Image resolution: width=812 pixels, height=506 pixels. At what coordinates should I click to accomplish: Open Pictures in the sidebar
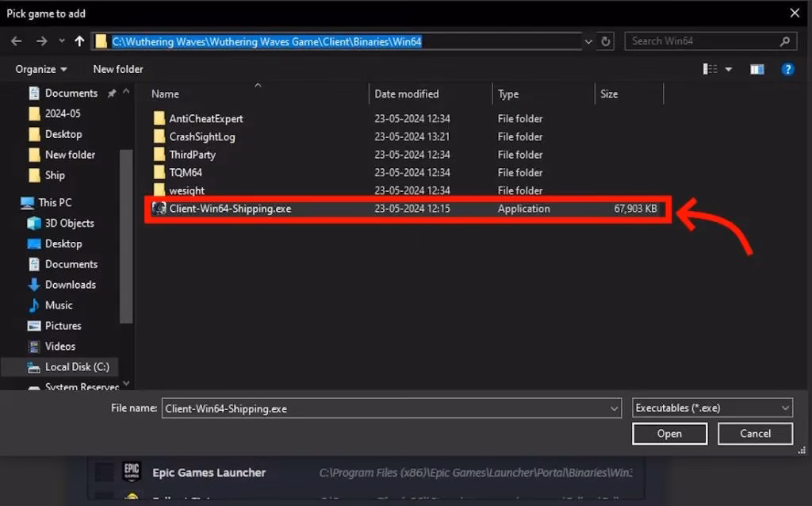point(55,326)
